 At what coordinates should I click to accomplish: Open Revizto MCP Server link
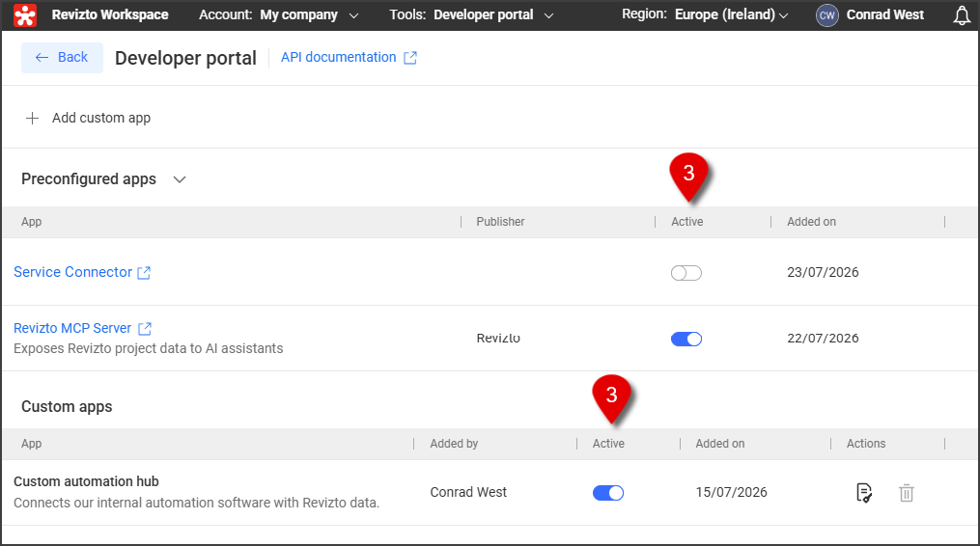(x=72, y=328)
